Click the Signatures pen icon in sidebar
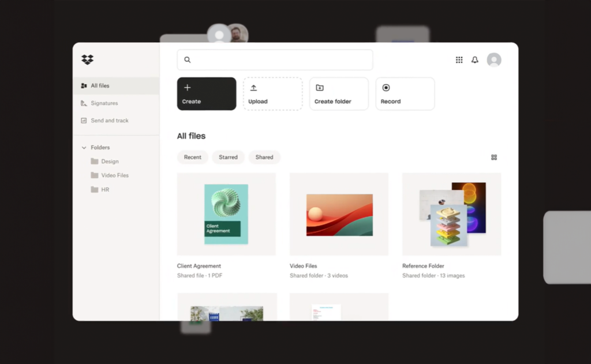 (x=84, y=103)
